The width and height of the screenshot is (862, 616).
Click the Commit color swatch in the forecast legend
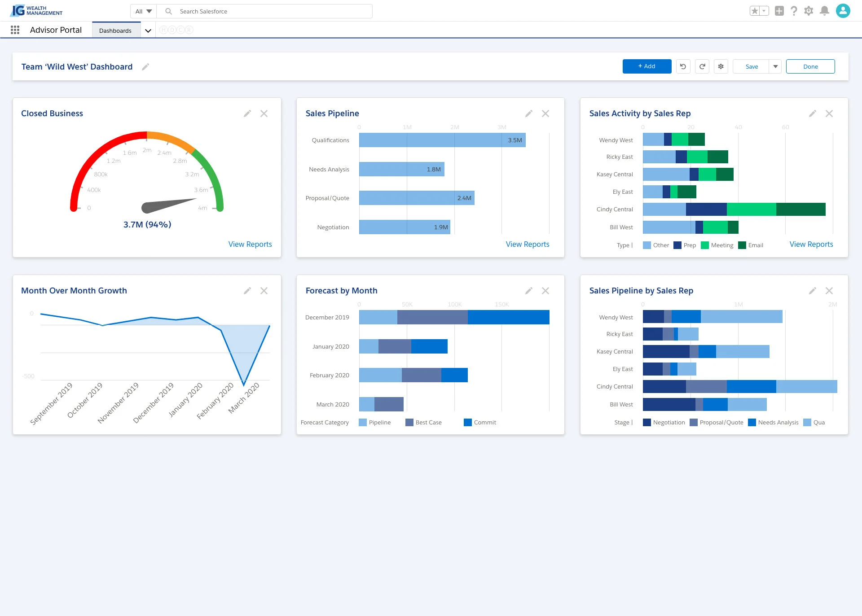pyautogui.click(x=467, y=422)
